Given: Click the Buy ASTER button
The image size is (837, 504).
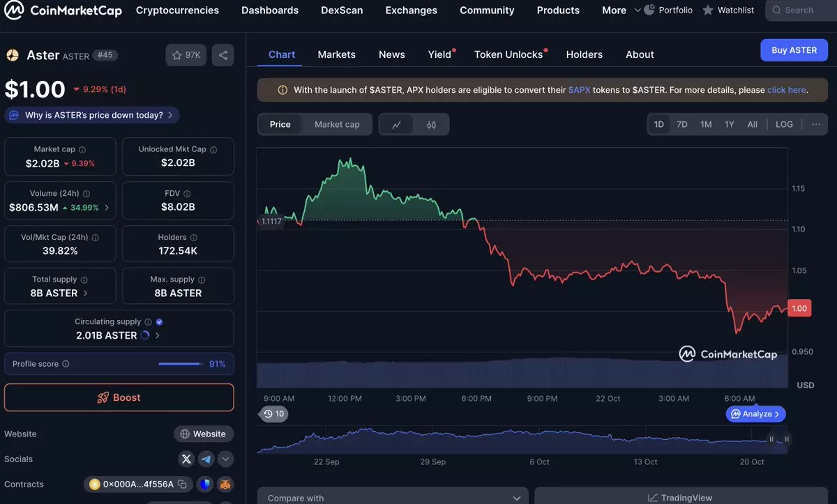Looking at the screenshot, I should pos(794,50).
